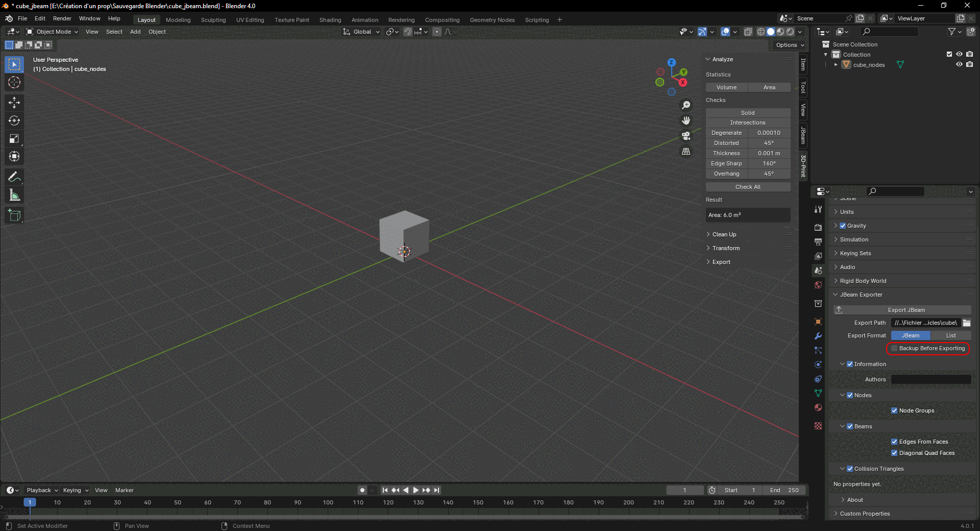Open the Modifiers properties tab
The width and height of the screenshot is (980, 531).
tap(818, 336)
